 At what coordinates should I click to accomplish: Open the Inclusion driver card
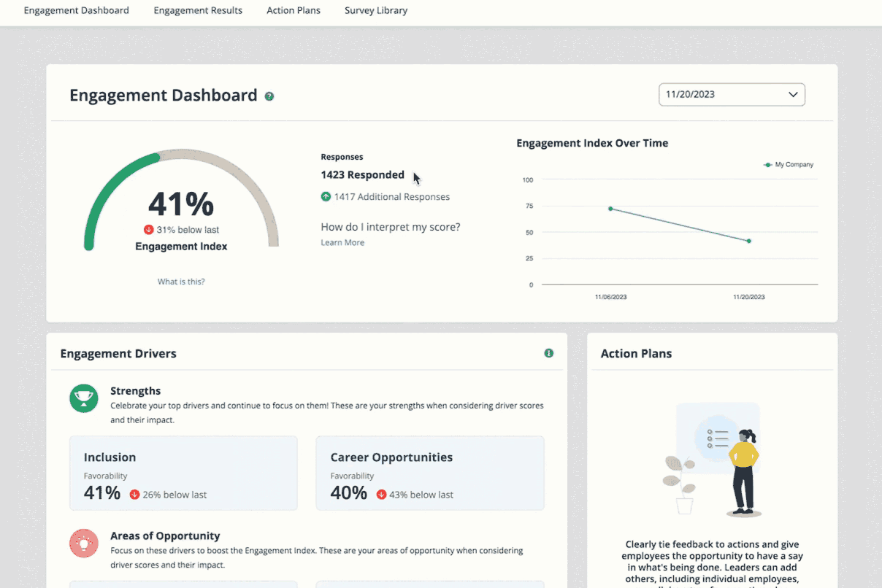(183, 473)
